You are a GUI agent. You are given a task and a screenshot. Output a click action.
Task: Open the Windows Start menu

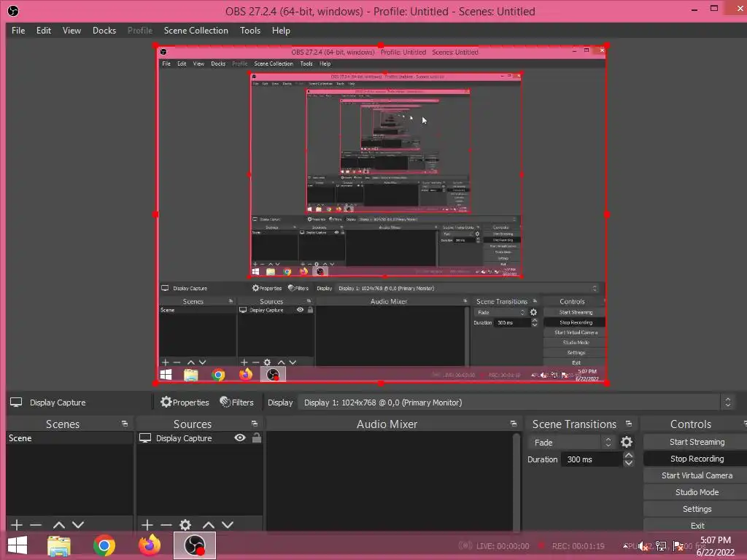(x=18, y=545)
